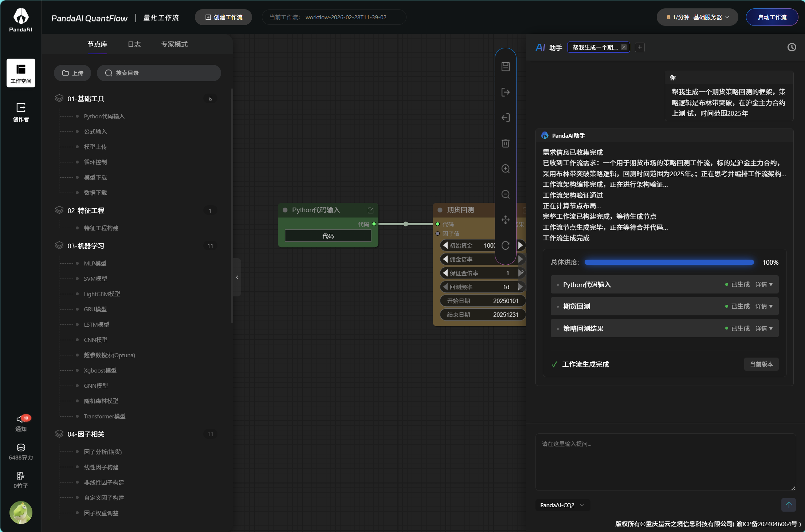Click the 启动工作流 button

(772, 17)
